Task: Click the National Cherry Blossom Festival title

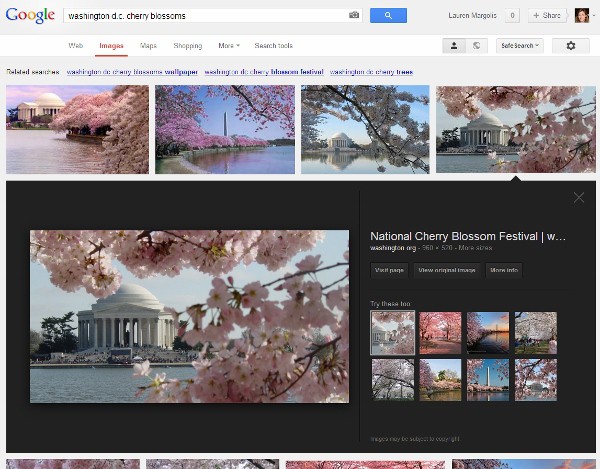Action: [x=468, y=236]
